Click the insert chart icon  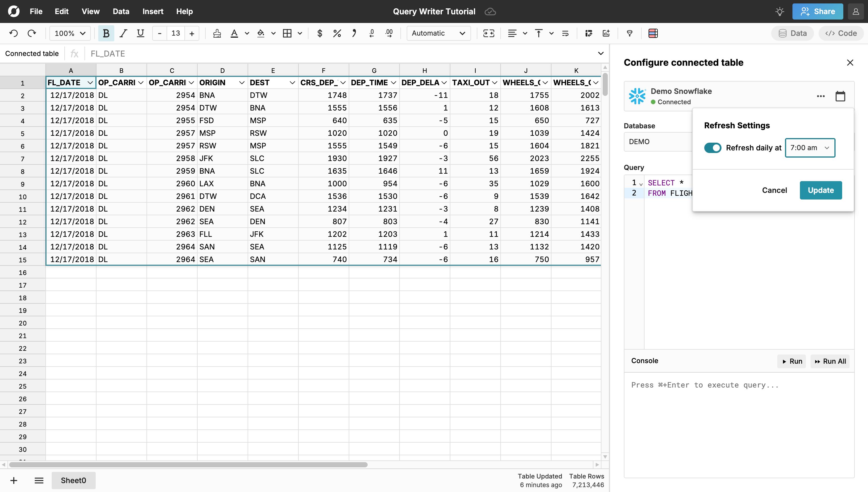(x=606, y=33)
